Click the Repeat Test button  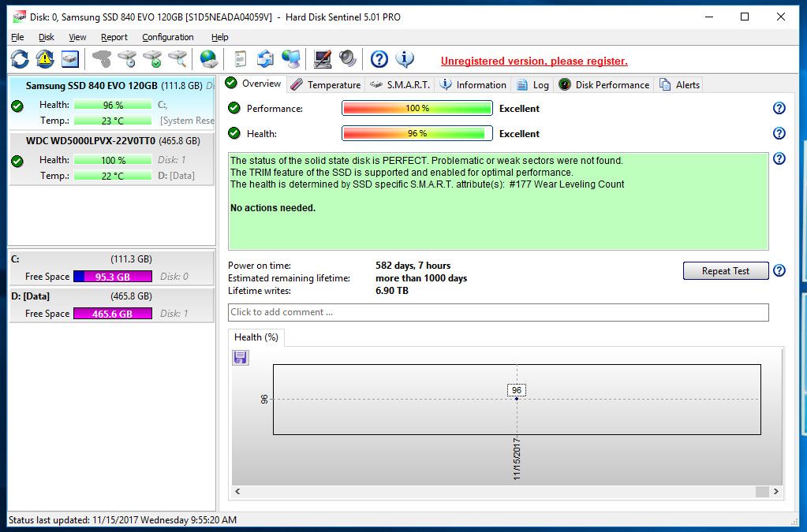pyautogui.click(x=726, y=271)
